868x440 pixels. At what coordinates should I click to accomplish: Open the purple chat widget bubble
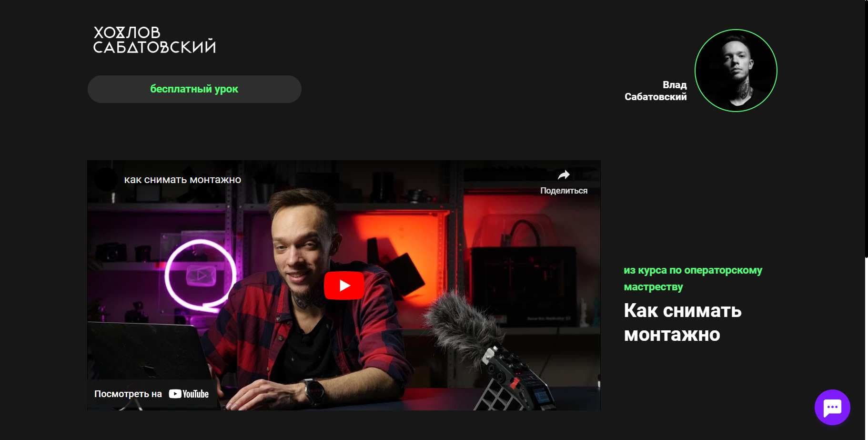click(832, 408)
